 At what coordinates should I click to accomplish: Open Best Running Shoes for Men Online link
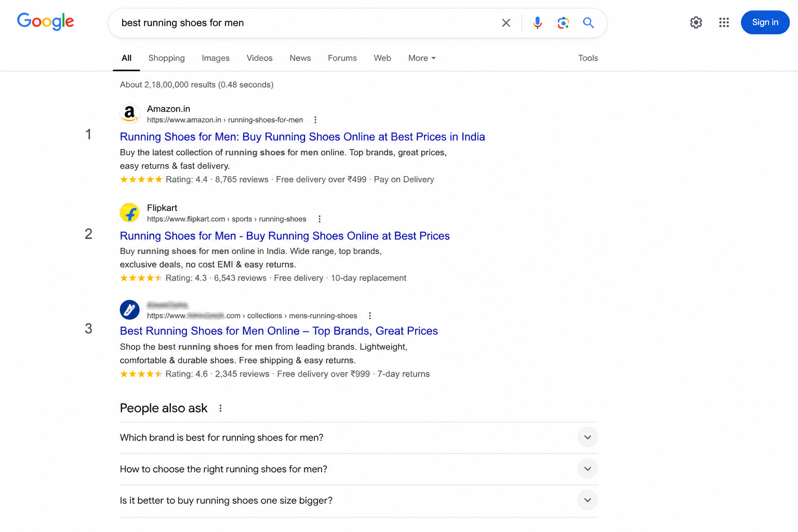(x=279, y=331)
